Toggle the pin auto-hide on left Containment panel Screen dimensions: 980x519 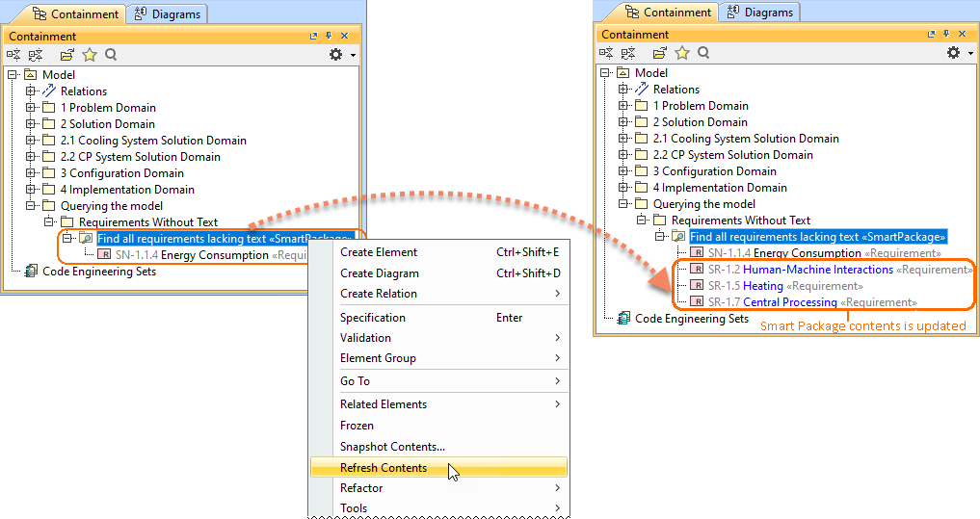[x=329, y=37]
